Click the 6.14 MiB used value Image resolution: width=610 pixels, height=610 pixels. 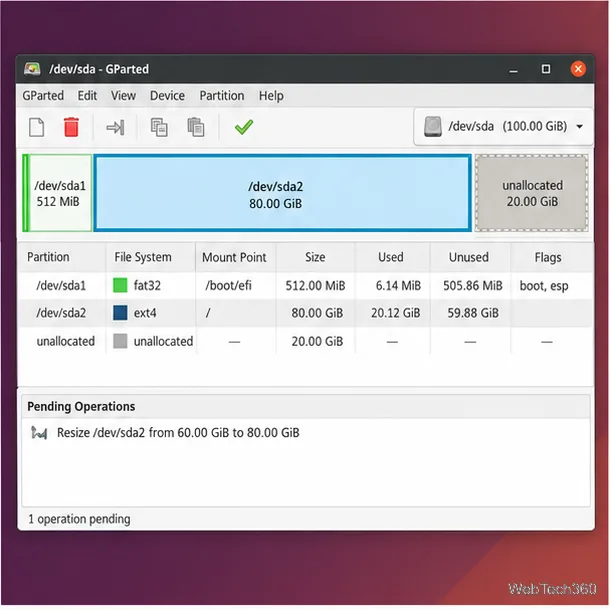point(398,286)
